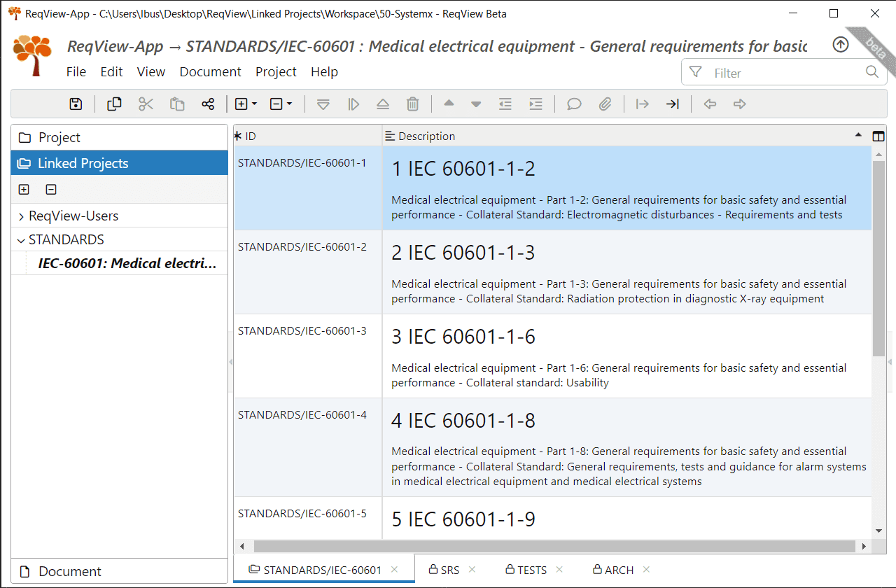Click the move up arrow icon
Image resolution: width=896 pixels, height=588 pixels.
[x=449, y=104]
